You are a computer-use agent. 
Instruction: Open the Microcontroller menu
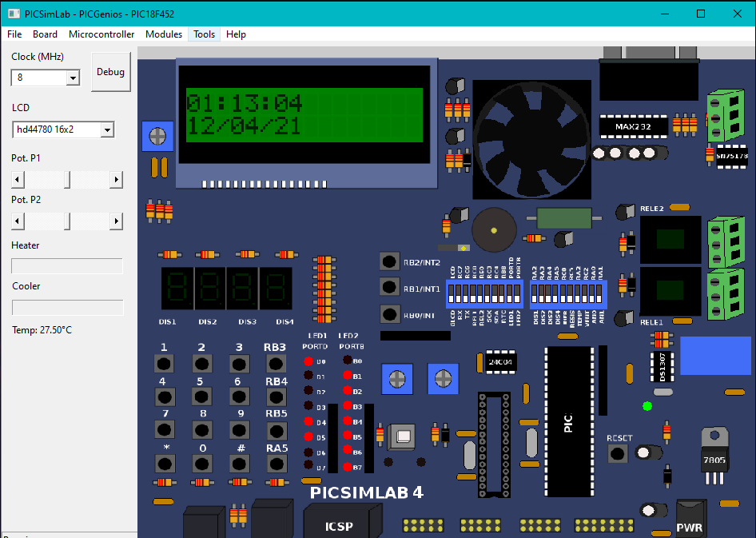[101, 34]
